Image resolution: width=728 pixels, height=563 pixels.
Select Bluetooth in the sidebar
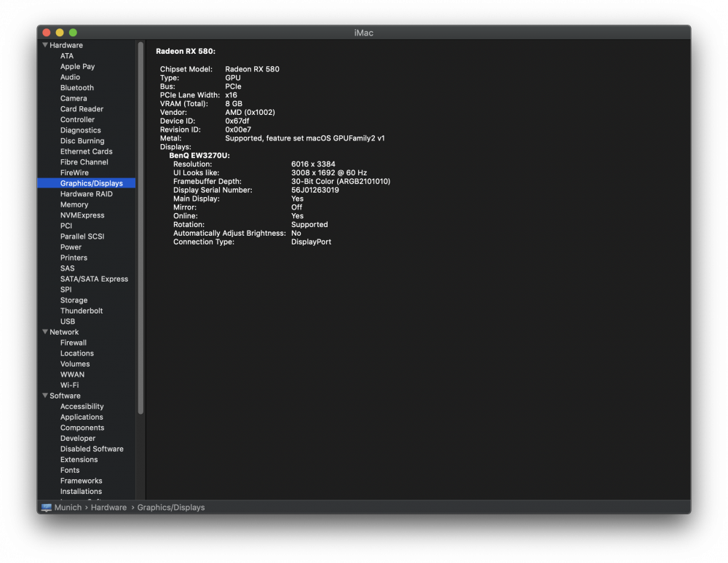pyautogui.click(x=77, y=87)
